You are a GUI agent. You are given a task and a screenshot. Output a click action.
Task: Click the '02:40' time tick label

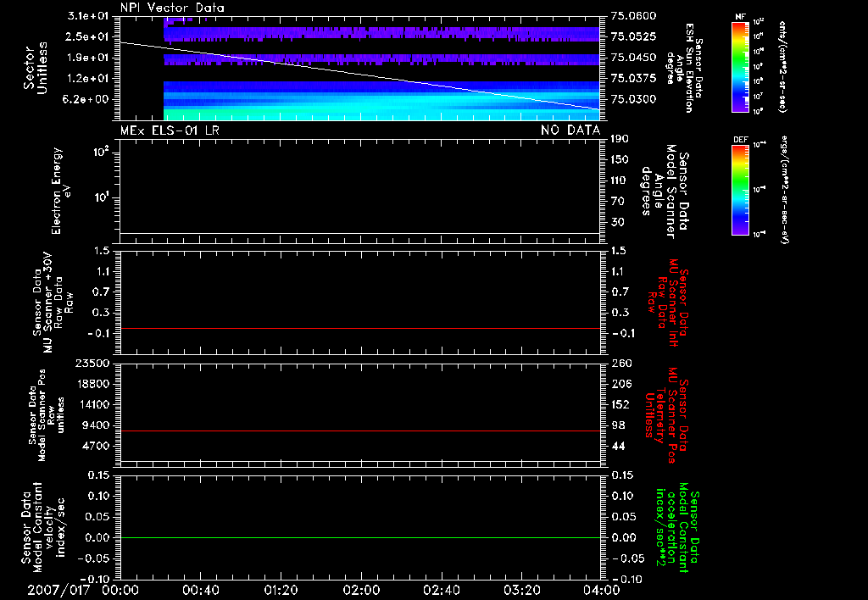tap(441, 590)
